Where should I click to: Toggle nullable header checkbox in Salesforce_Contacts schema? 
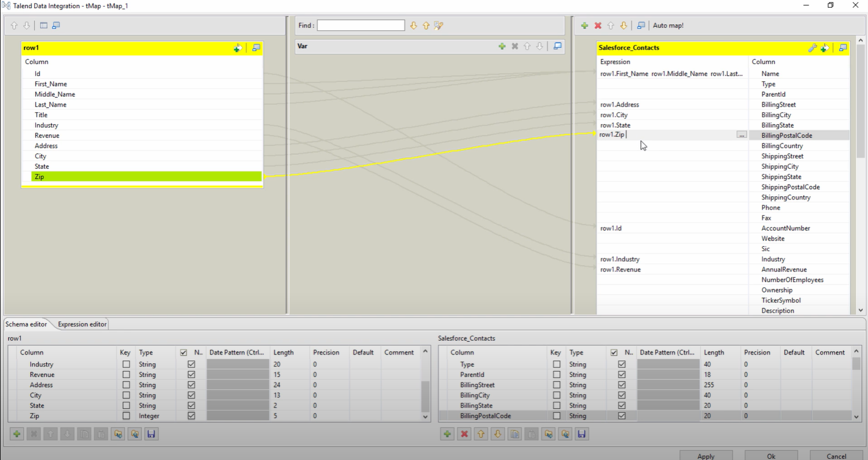point(614,352)
